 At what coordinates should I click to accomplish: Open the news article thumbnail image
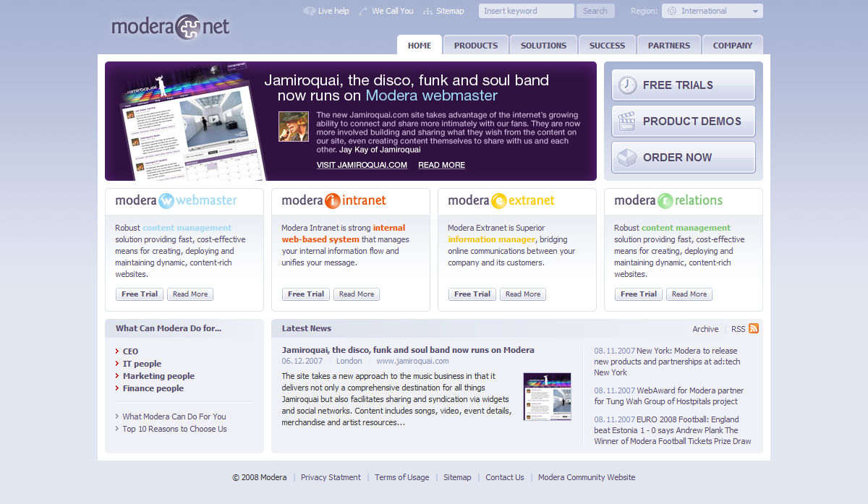[x=548, y=396]
